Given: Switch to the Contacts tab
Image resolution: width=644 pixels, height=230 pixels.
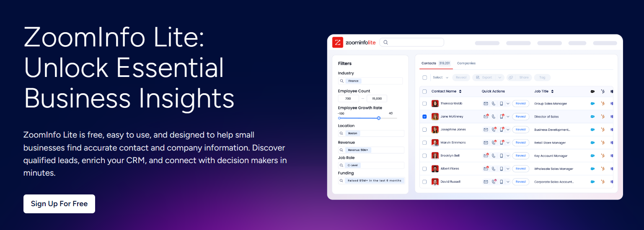Looking at the screenshot, I should tap(436, 63).
